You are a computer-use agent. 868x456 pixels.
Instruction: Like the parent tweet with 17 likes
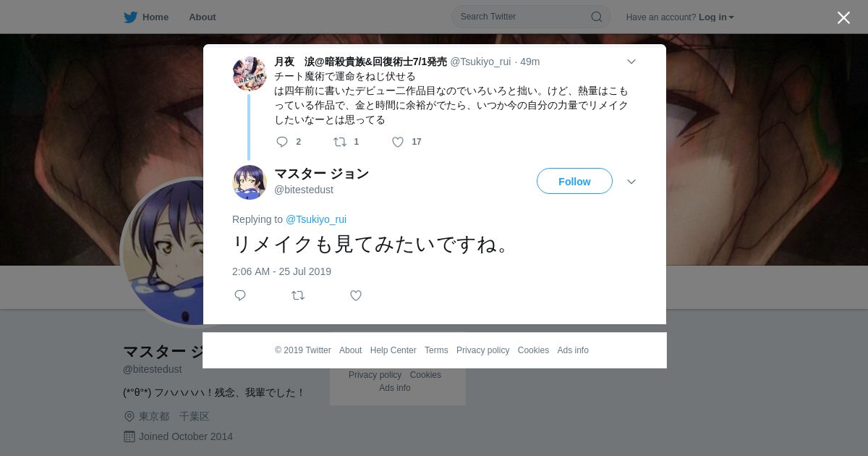click(398, 142)
